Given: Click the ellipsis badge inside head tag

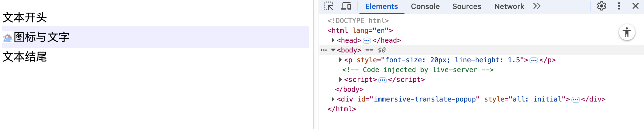Looking at the screenshot, I should (x=367, y=41).
